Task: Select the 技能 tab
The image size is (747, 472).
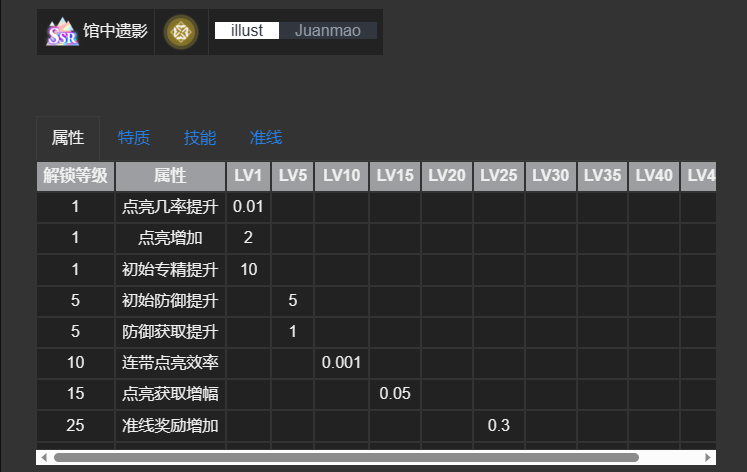Action: (x=200, y=138)
